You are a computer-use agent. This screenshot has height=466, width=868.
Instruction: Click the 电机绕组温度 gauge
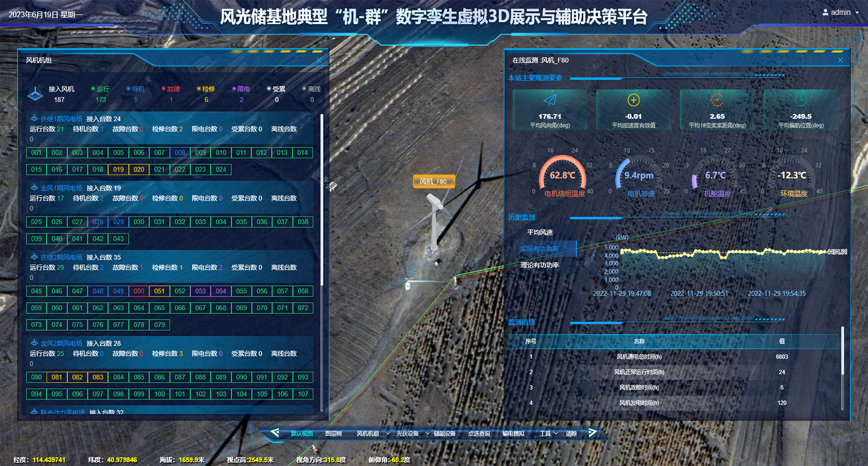point(562,176)
